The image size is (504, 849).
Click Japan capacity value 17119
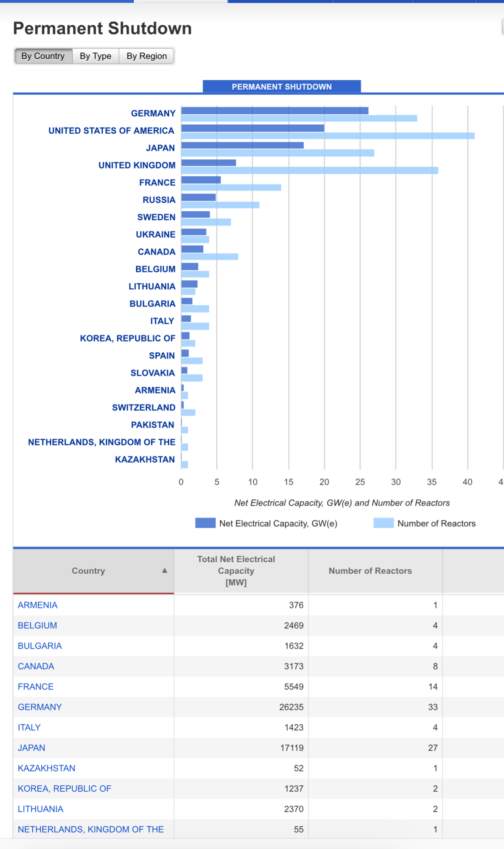292,748
